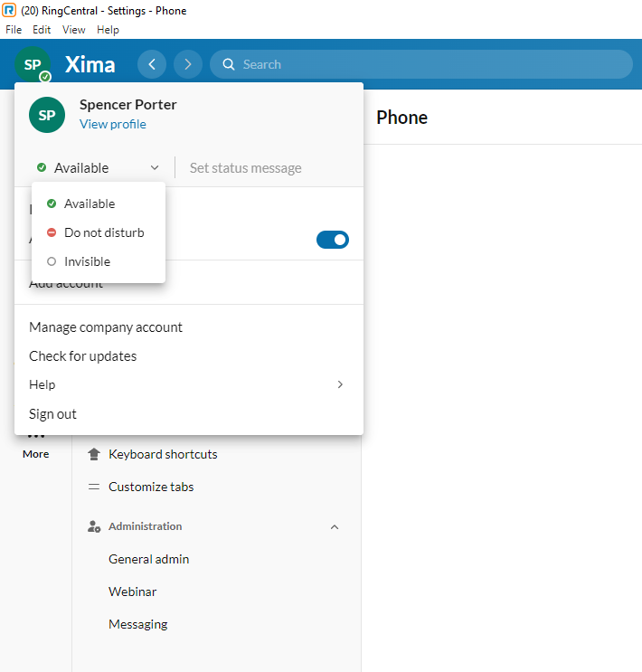Click the Spencer Porter name
642x672 pixels.
tap(128, 105)
